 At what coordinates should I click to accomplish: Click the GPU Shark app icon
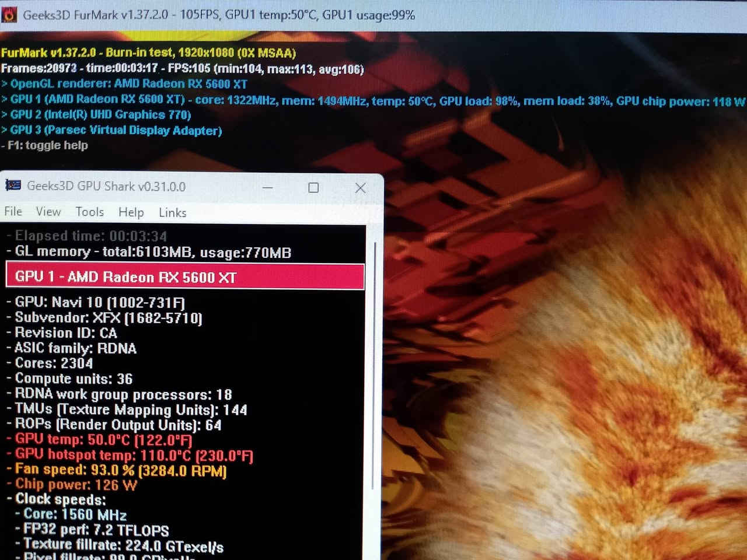[x=13, y=185]
